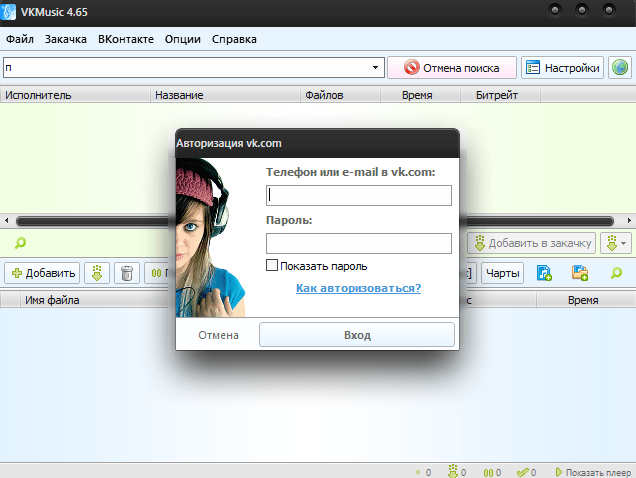Screen dimensions: 636x478
Task: Open the Как авторизоваться? link
Action: (x=359, y=288)
